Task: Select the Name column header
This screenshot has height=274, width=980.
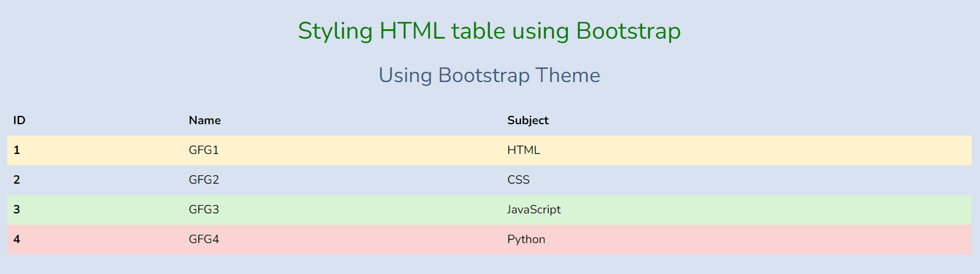Action: click(x=342, y=121)
